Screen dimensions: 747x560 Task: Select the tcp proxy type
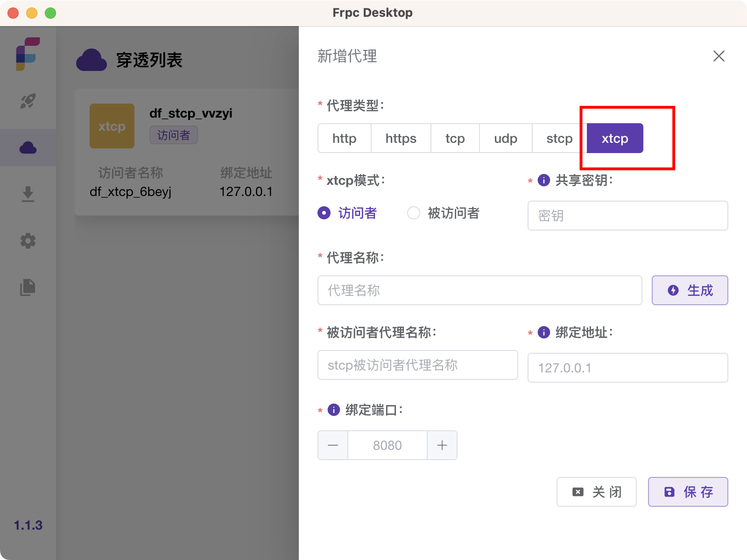tap(455, 139)
